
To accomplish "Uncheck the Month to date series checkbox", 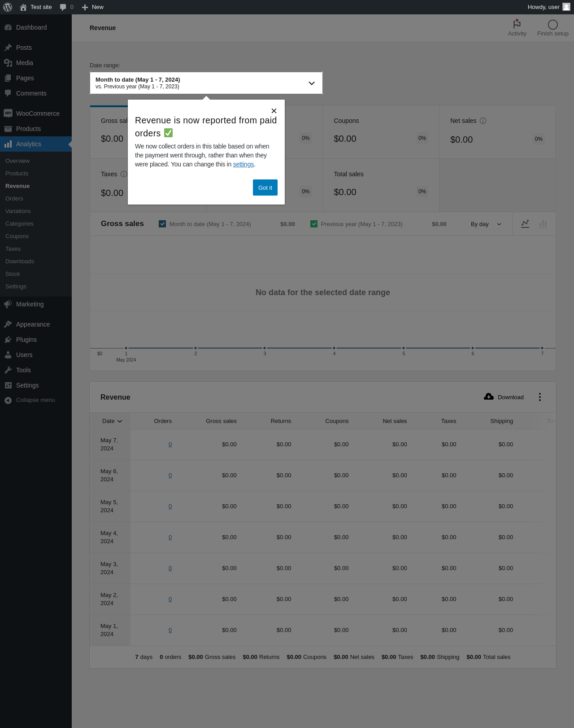I will [x=162, y=224].
